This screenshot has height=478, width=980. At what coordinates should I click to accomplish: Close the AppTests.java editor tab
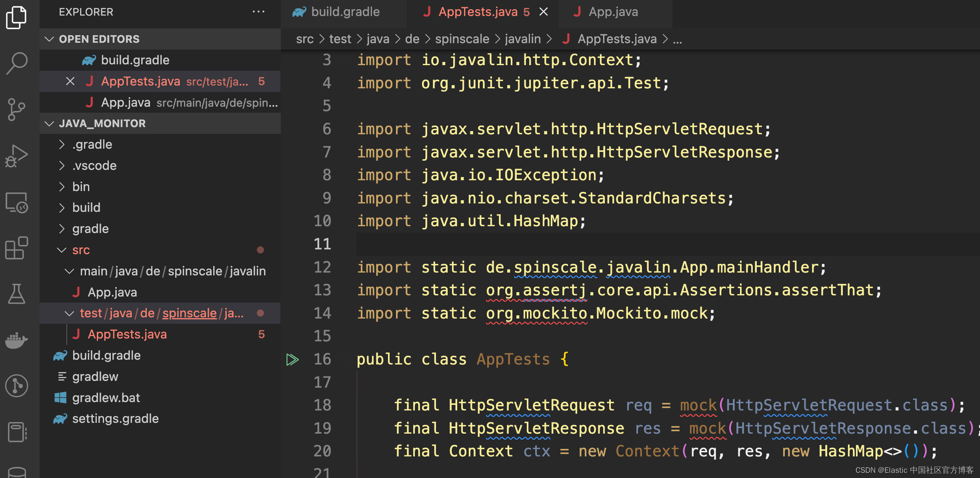544,12
